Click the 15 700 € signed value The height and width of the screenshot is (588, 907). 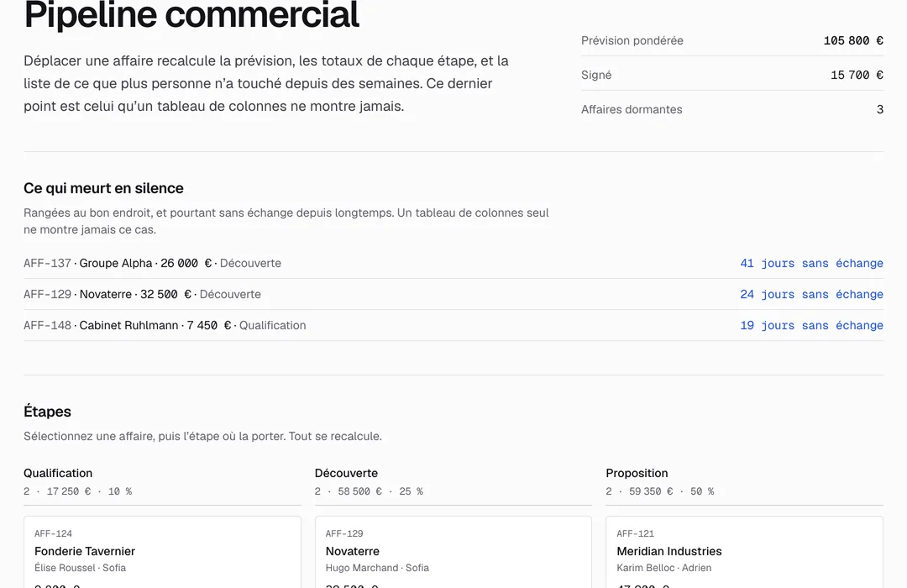(857, 76)
